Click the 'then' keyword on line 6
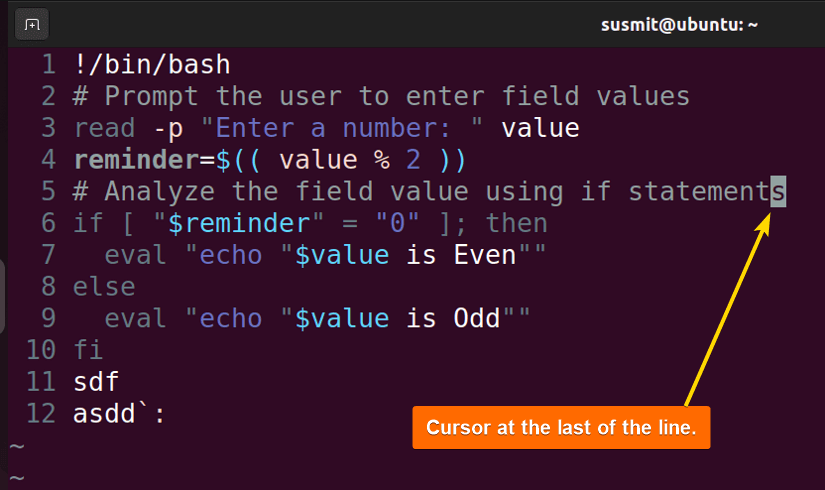 pos(517,223)
